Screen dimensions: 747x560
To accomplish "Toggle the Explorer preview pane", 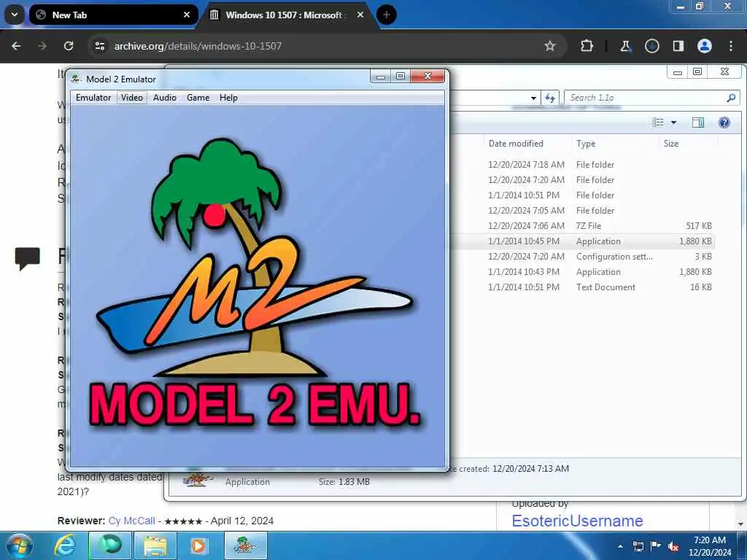I will click(x=698, y=122).
